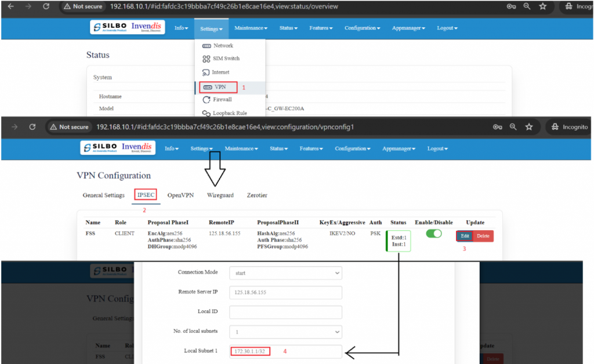Switch to the IPSEC tab
Image resolution: width=594 pixels, height=364 pixels.
pos(146,195)
